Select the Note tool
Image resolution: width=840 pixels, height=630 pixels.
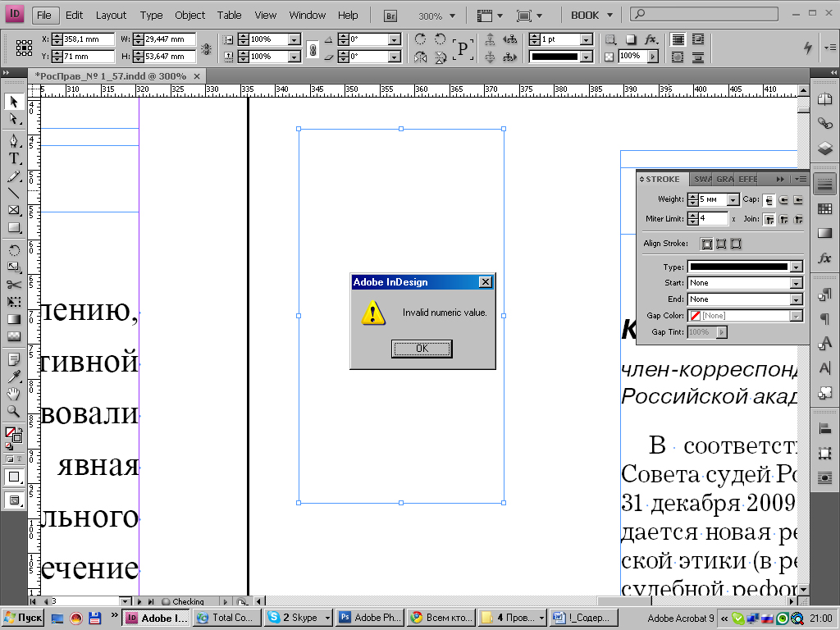[14, 359]
